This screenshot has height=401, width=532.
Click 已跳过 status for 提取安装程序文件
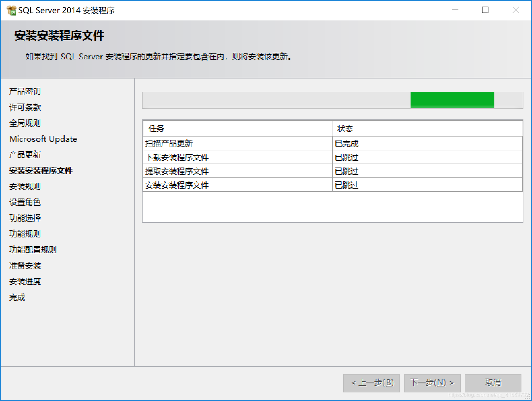[x=427, y=171]
